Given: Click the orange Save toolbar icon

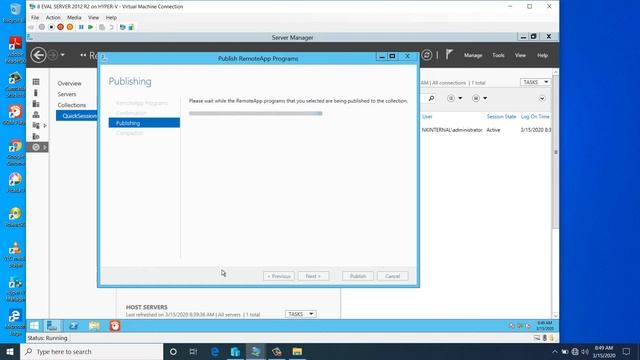Looking at the screenshot, I should (70, 27).
